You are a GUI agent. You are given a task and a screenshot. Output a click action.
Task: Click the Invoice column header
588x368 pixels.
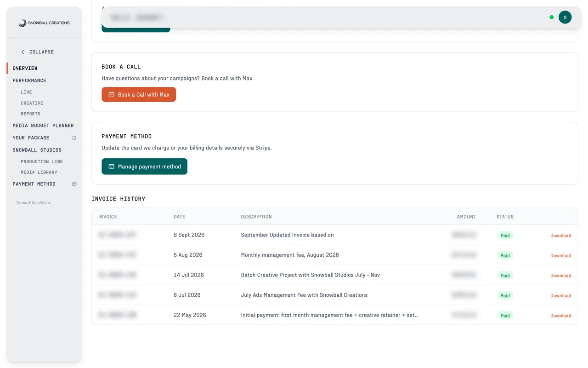[107, 217]
